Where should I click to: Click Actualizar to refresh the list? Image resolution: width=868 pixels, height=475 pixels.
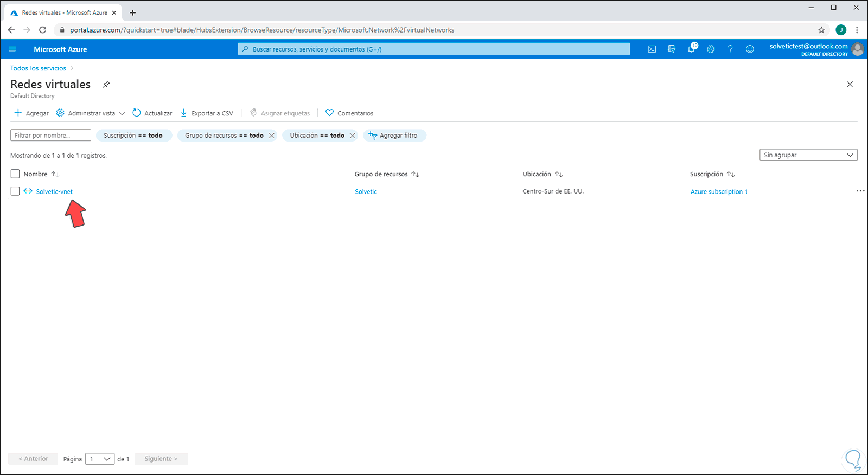(x=152, y=113)
